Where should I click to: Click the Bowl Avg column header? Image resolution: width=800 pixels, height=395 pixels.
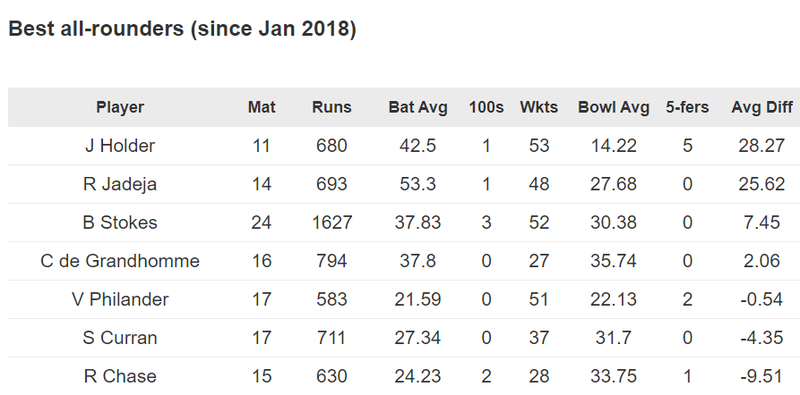[614, 107]
